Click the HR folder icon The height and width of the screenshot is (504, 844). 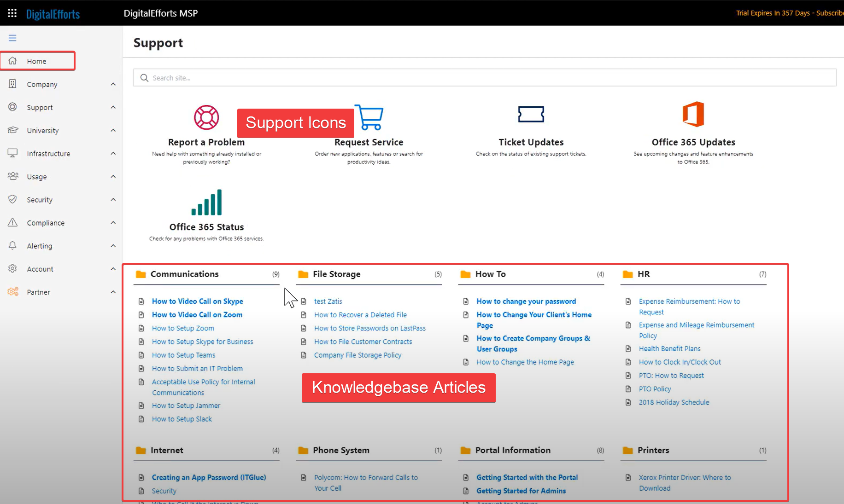(x=628, y=274)
